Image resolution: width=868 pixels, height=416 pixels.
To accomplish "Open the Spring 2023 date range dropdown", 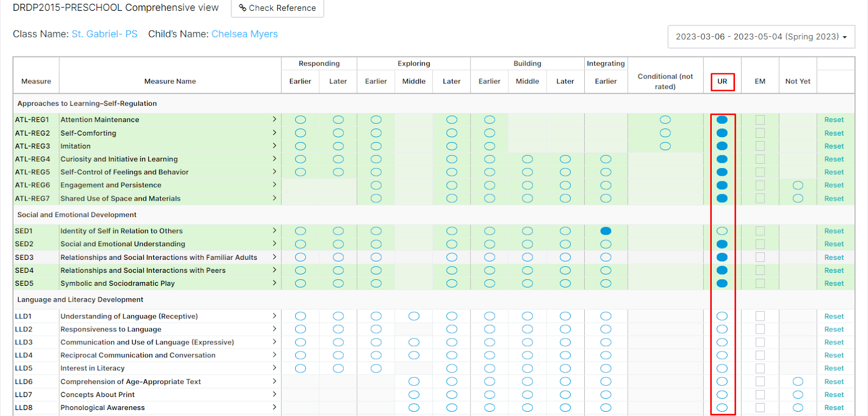I will (x=761, y=37).
